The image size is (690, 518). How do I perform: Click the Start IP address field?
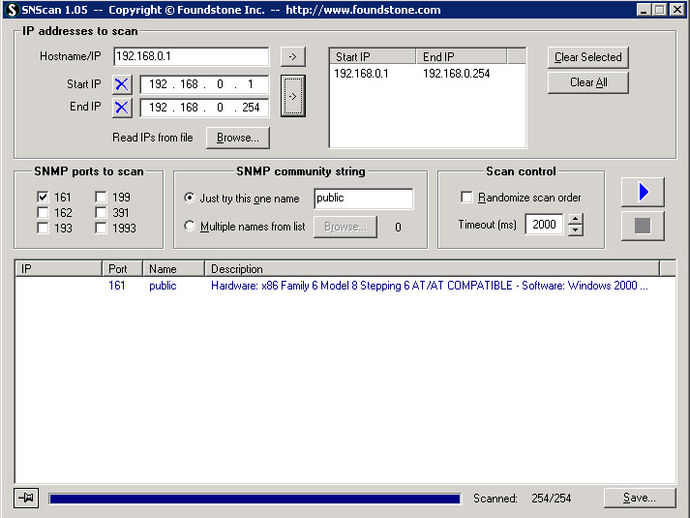(204, 84)
